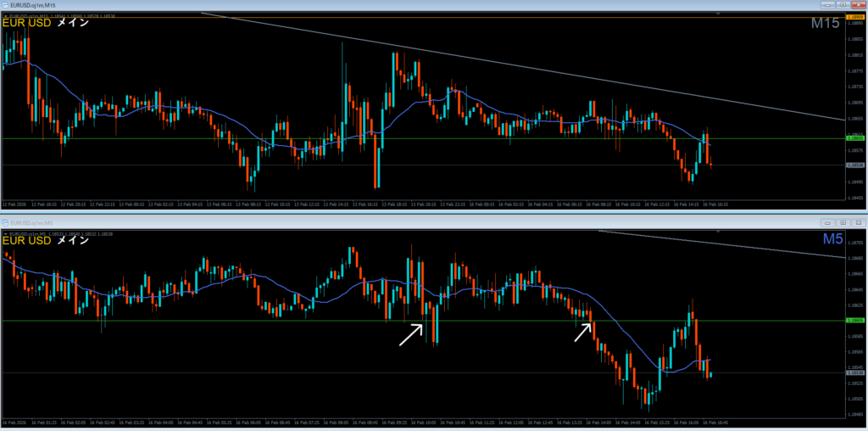This screenshot has width=868, height=431.
Task: Select the green horizontal line in M15 chart
Action: (424, 138)
